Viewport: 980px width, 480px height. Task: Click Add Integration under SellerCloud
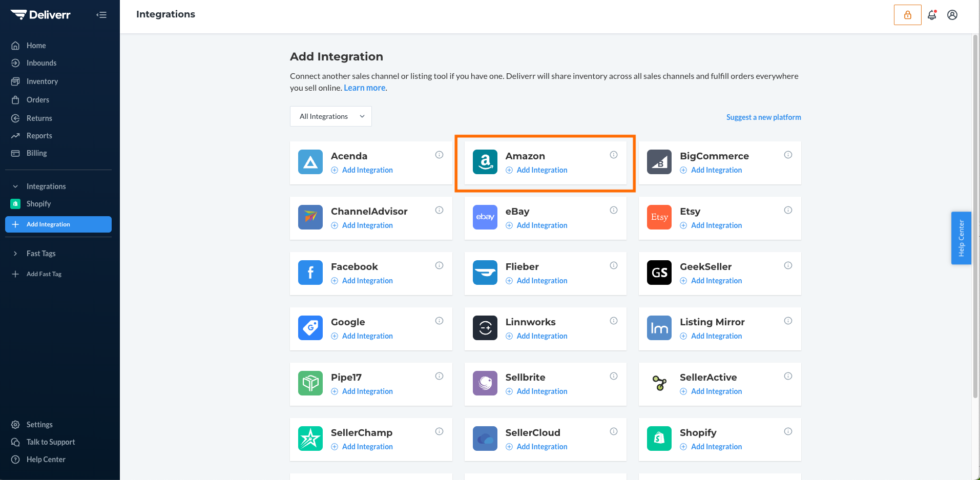point(536,447)
